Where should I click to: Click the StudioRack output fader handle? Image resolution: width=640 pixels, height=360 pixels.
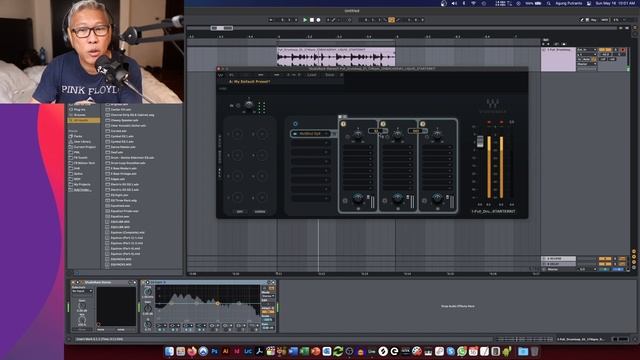(x=480, y=141)
